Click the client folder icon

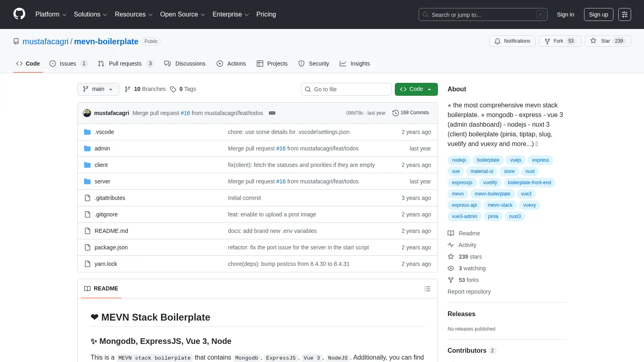(x=87, y=165)
